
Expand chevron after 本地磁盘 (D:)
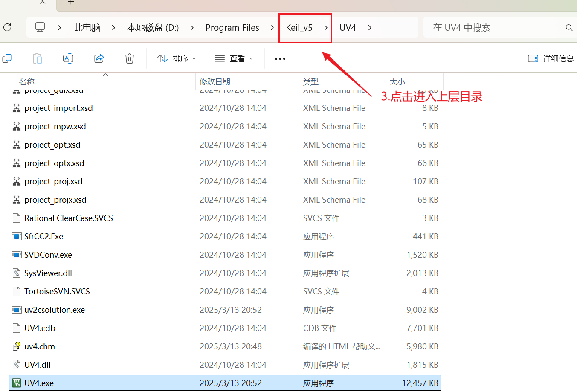192,28
